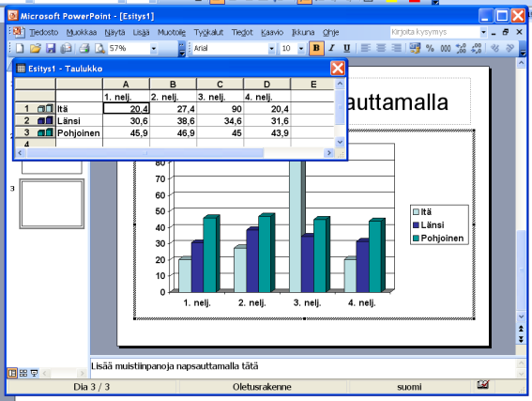Open the Muokkaa menu
This screenshot has width=532, height=401.
point(82,32)
